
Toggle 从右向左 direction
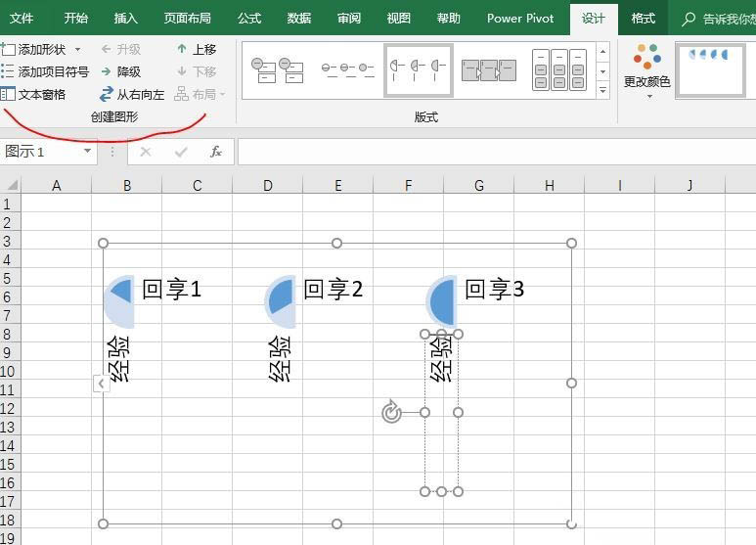point(132,94)
